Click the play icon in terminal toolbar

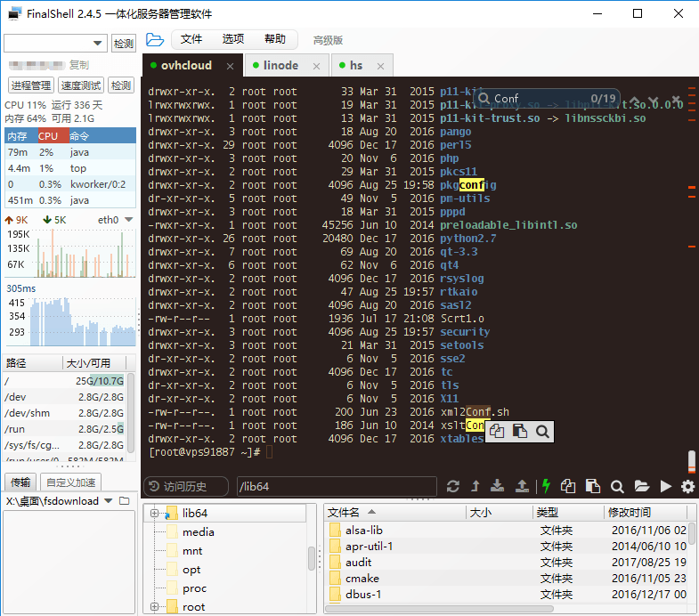point(665,486)
